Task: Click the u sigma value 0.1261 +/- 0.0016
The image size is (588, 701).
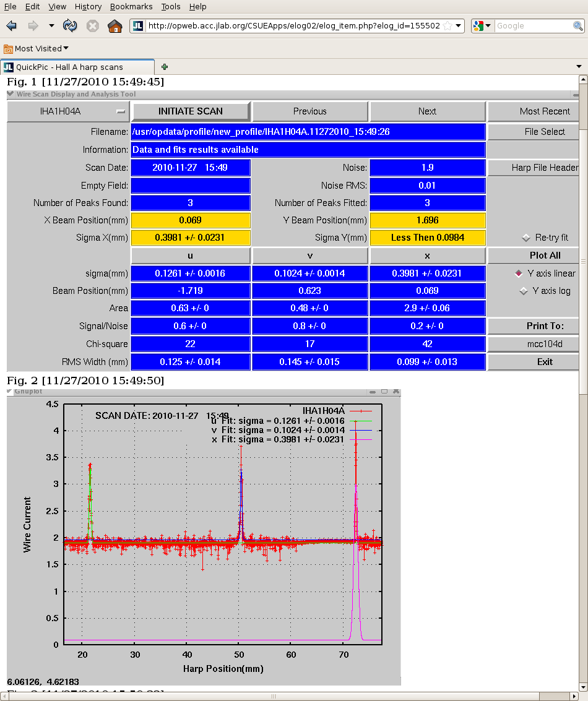Action: 191,273
